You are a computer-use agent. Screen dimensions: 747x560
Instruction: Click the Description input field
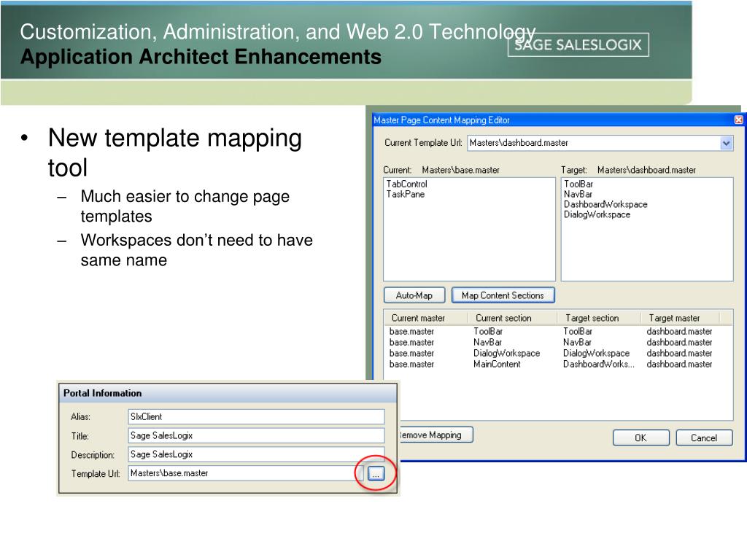(x=256, y=454)
